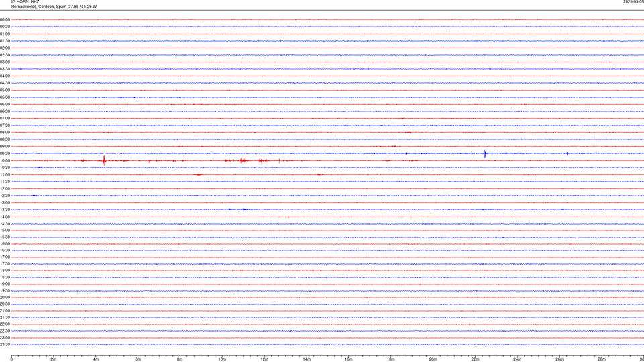Select the 09:30 trace label

click(x=5, y=154)
